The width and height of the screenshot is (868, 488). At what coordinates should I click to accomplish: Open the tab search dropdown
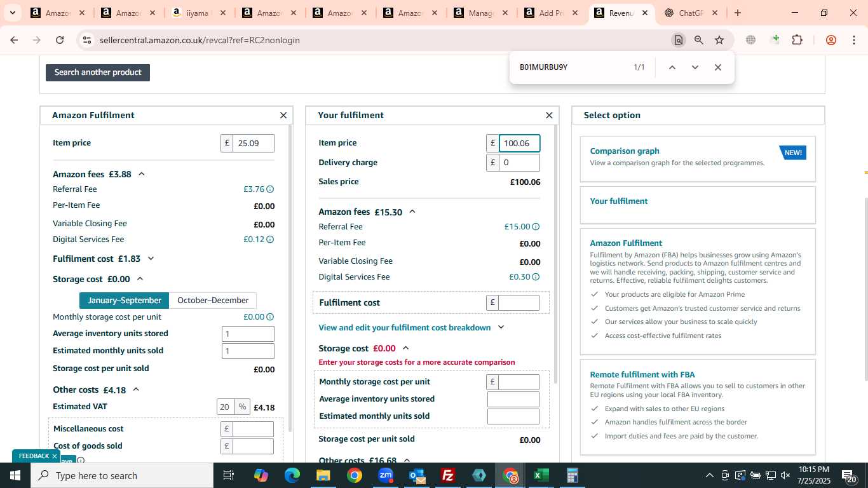tap(12, 13)
